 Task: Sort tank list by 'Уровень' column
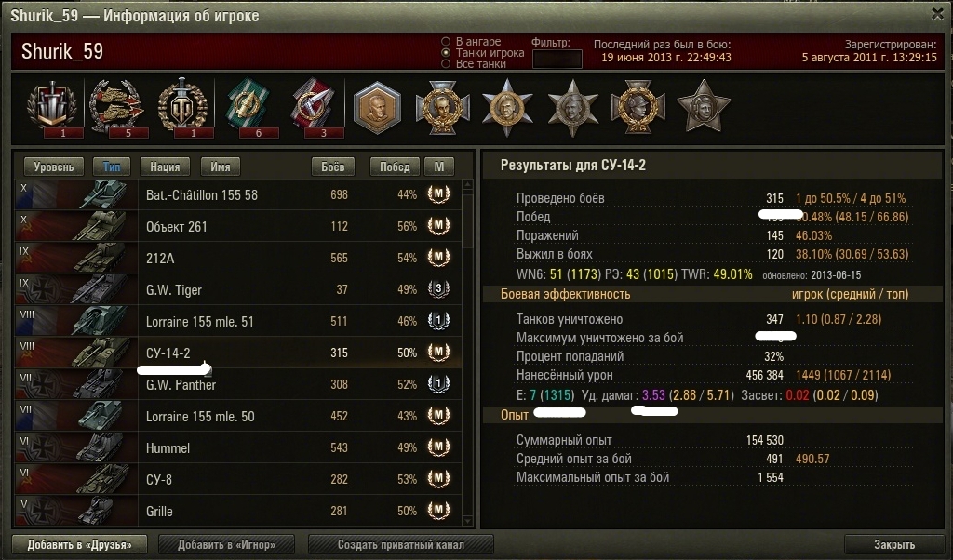point(53,167)
